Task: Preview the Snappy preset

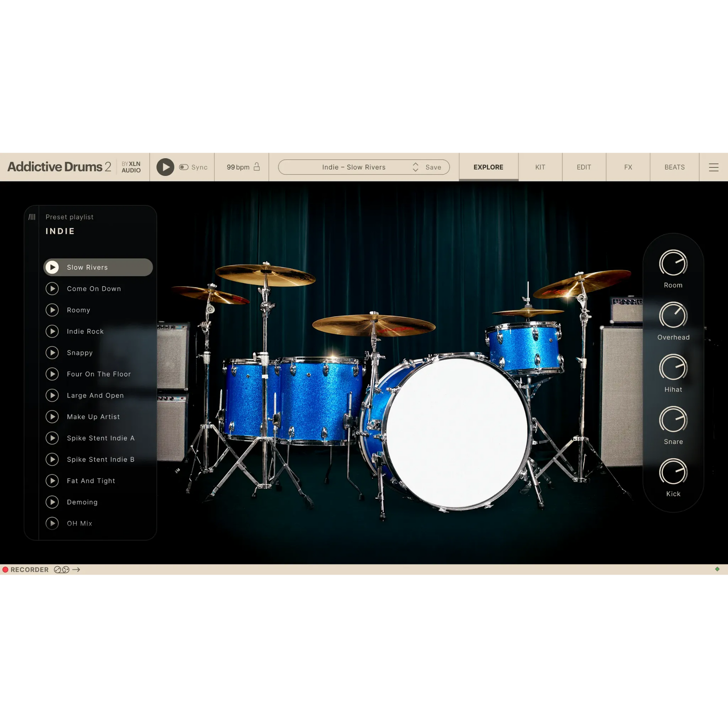Action: tap(52, 353)
